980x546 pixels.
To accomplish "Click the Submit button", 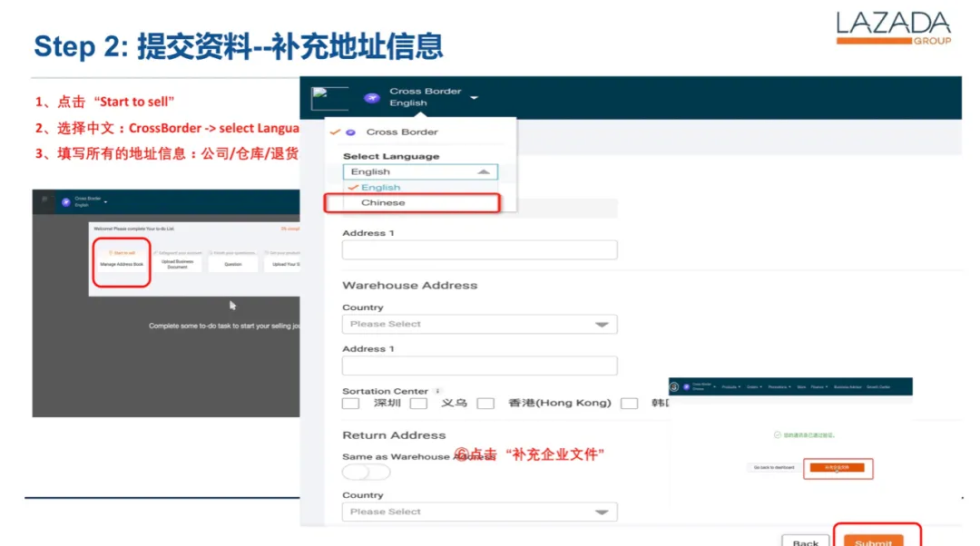I will [874, 541].
